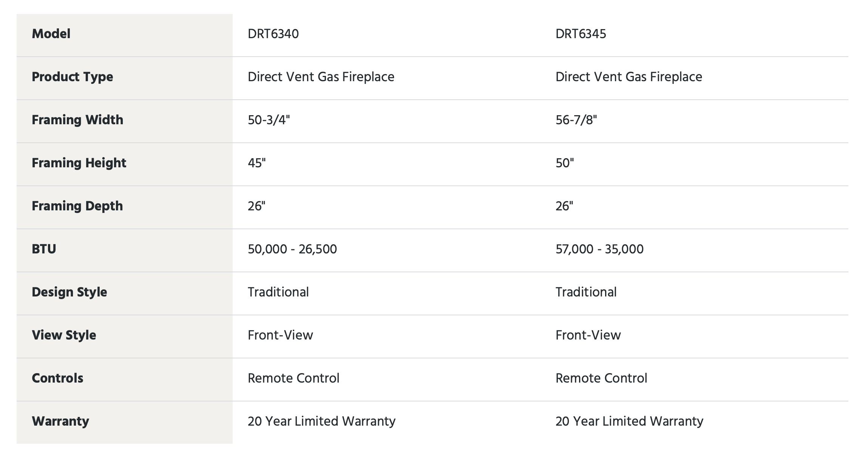Click Front-View under DRT6340

[280, 335]
